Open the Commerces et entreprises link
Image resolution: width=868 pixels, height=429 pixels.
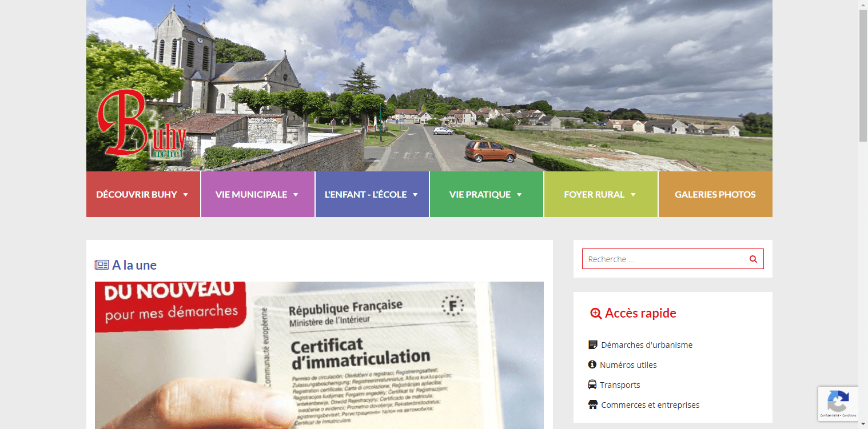[650, 405]
